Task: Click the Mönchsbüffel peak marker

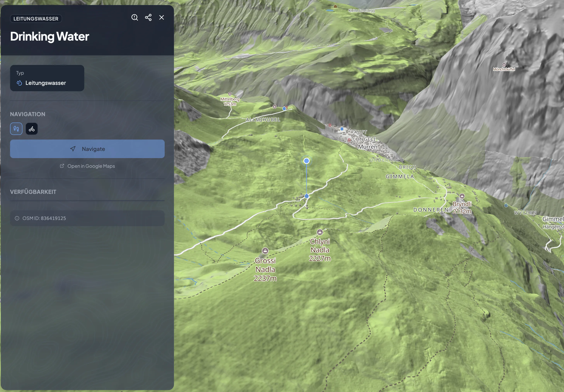Action: click(504, 65)
